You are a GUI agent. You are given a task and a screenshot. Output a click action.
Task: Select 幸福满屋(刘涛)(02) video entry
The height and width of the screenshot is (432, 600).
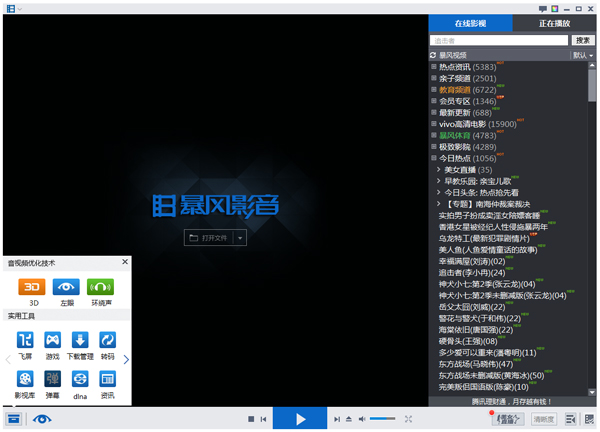click(472, 261)
